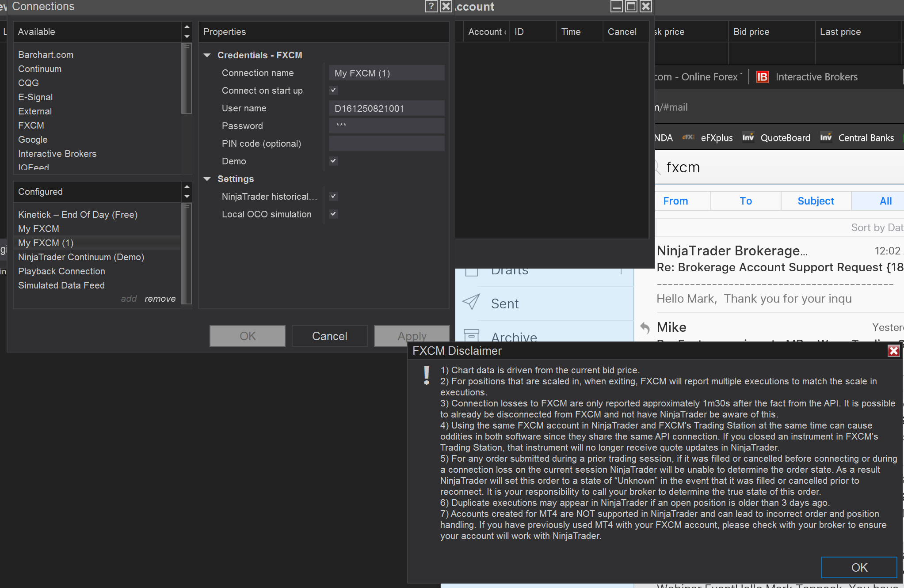
Task: Select Interactive Brokers in Available list
Action: click(x=57, y=154)
